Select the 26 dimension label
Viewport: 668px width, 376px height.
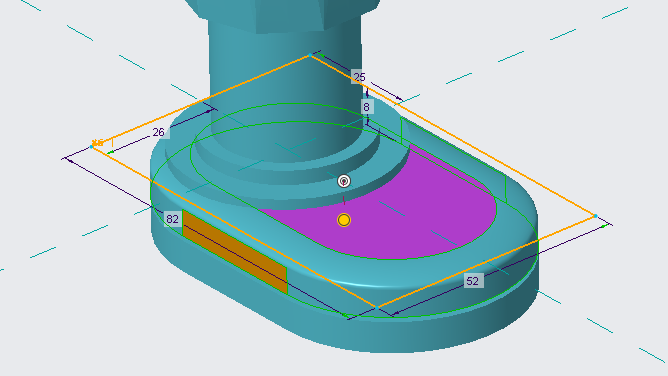[x=158, y=132]
